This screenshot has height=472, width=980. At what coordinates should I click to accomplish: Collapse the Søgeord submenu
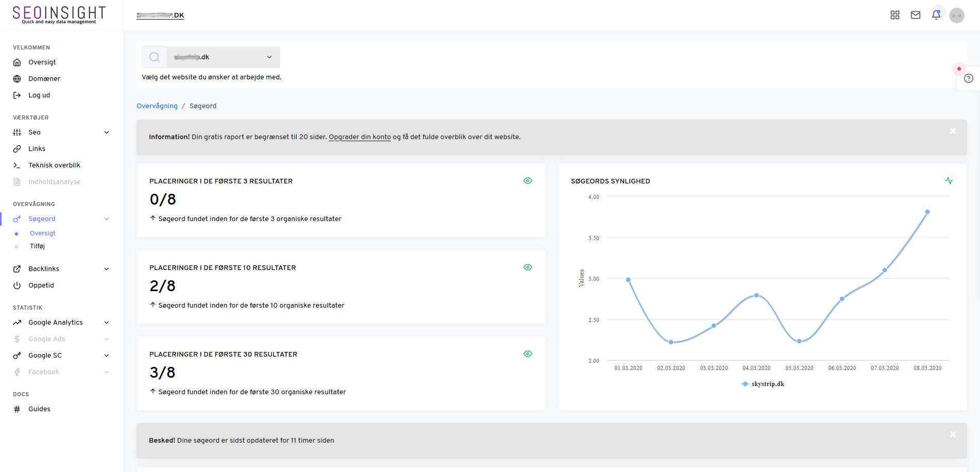[107, 218]
